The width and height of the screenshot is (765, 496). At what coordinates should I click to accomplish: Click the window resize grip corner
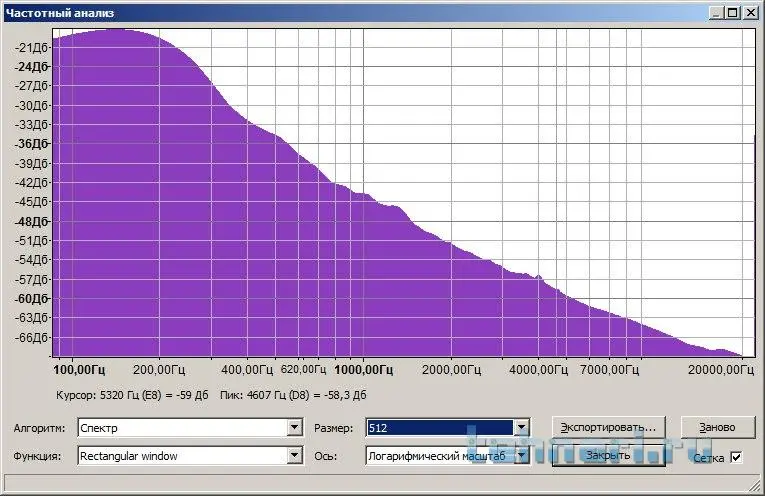click(x=755, y=485)
